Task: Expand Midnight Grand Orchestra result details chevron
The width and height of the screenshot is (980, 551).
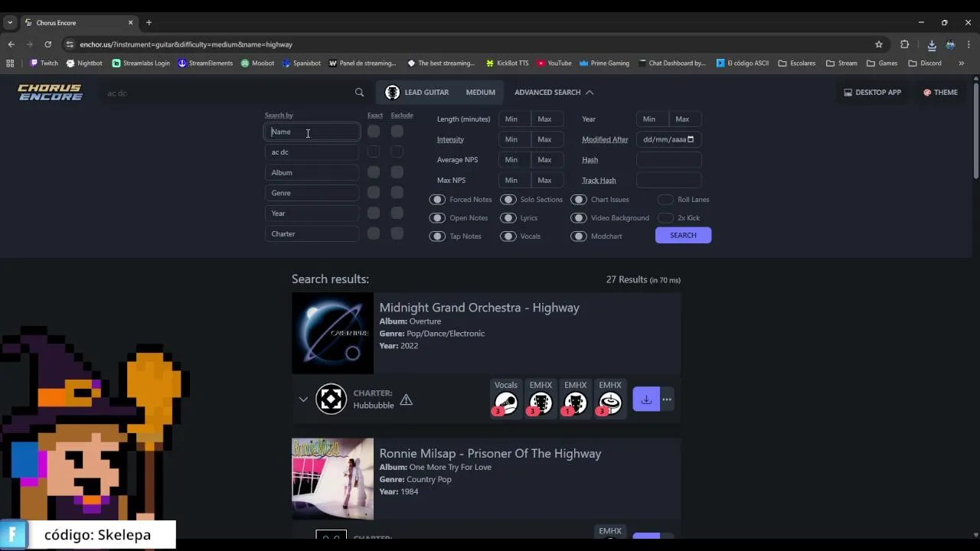Action: click(x=303, y=399)
